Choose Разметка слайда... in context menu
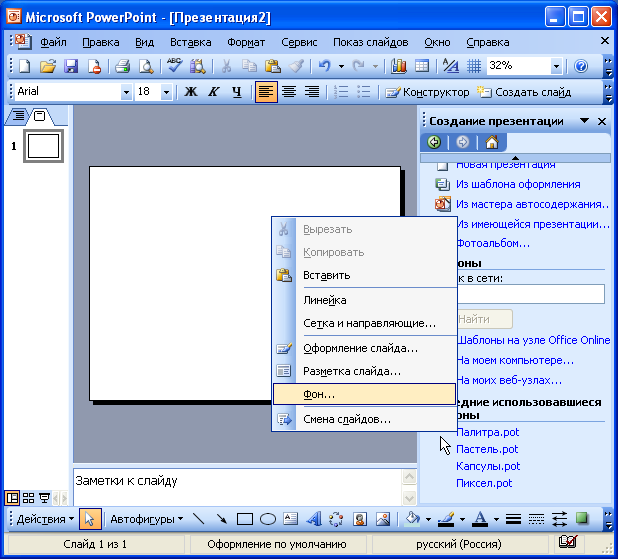The height and width of the screenshot is (559, 618). (364, 371)
